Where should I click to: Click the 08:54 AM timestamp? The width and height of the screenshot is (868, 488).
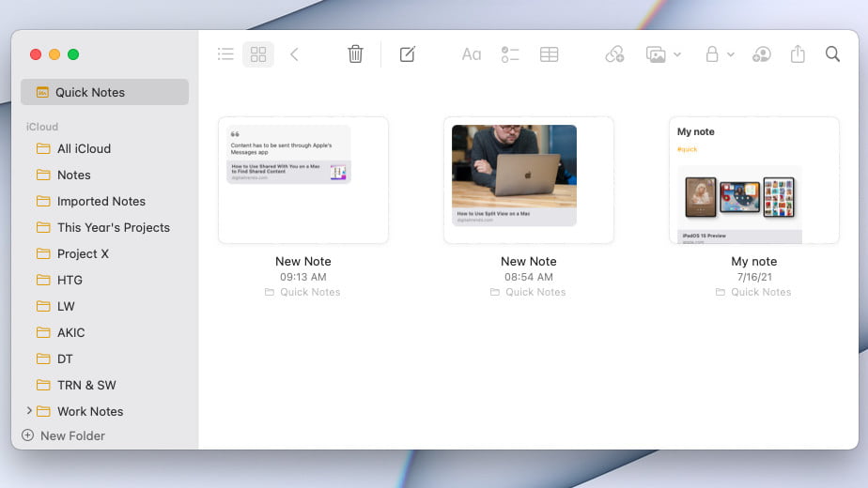[x=529, y=277]
